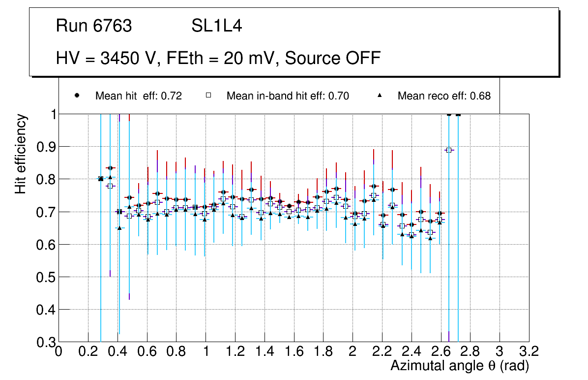The width and height of the screenshot is (588, 380).
Task: Click the 0.3 tick label on the y-axis
Action: point(46,342)
